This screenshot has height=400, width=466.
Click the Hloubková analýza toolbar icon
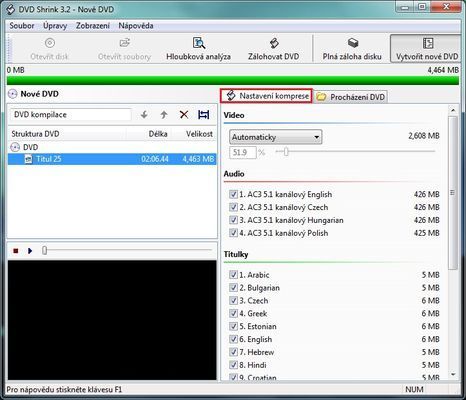point(199,43)
